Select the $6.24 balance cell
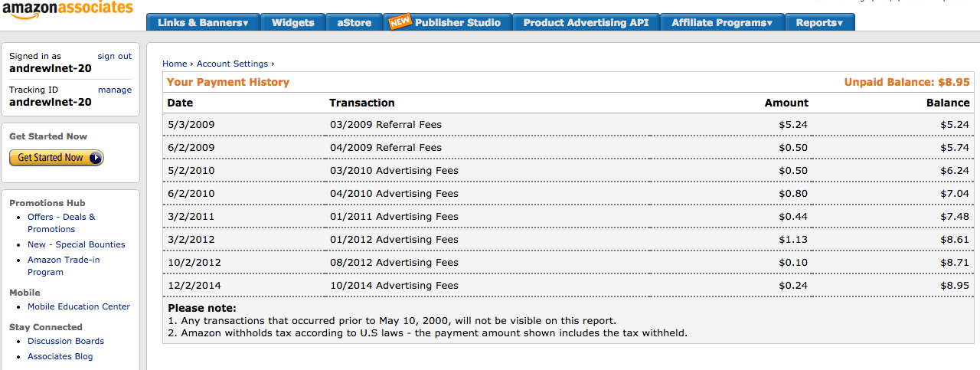The height and width of the screenshot is (370, 980). [955, 170]
